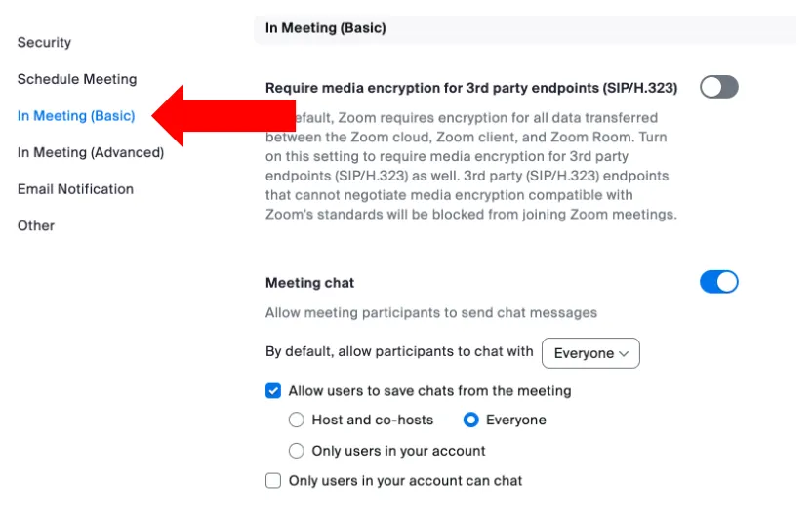The image size is (812, 521).
Task: Click the 'By default, allow participants to chat with' label
Action: pyautogui.click(x=399, y=352)
